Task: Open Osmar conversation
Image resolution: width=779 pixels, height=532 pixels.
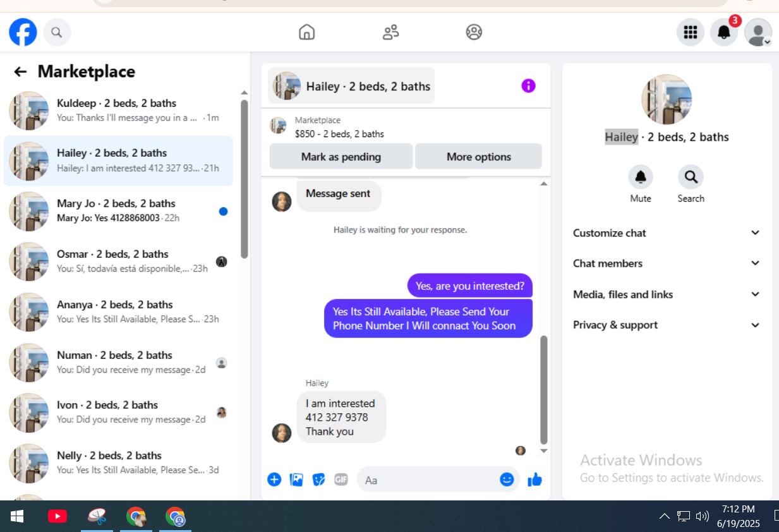Action: (119, 262)
